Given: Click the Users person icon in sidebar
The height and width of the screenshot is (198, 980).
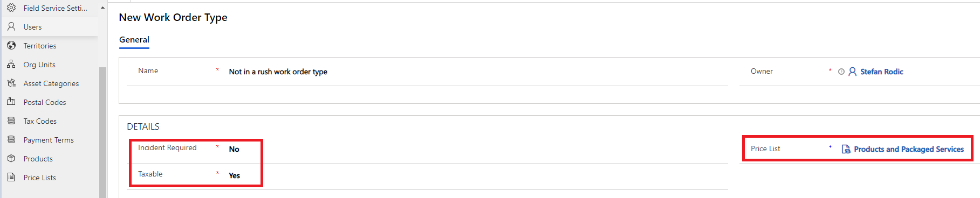Looking at the screenshot, I should coord(11,26).
